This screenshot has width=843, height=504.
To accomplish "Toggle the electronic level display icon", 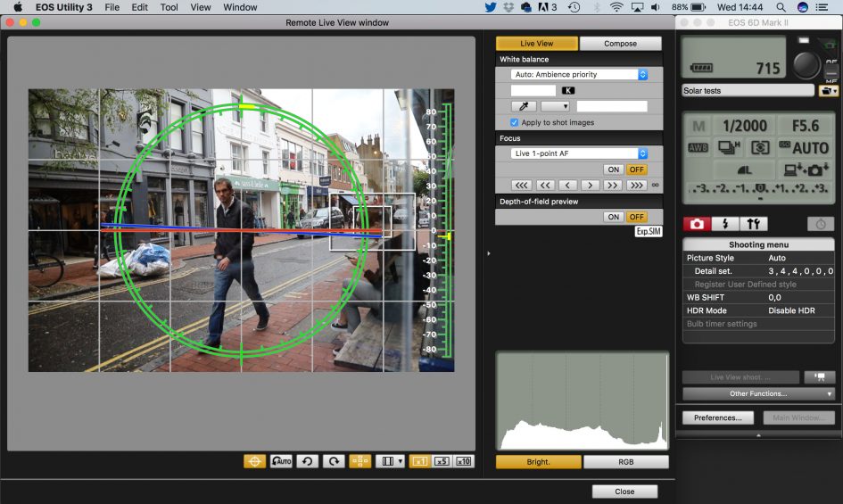I will pos(254,461).
